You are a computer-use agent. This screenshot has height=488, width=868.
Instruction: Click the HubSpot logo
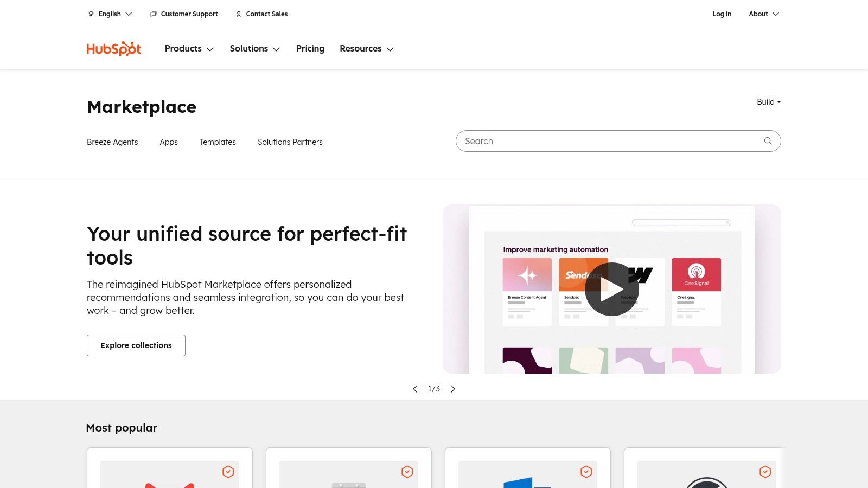[x=114, y=49]
